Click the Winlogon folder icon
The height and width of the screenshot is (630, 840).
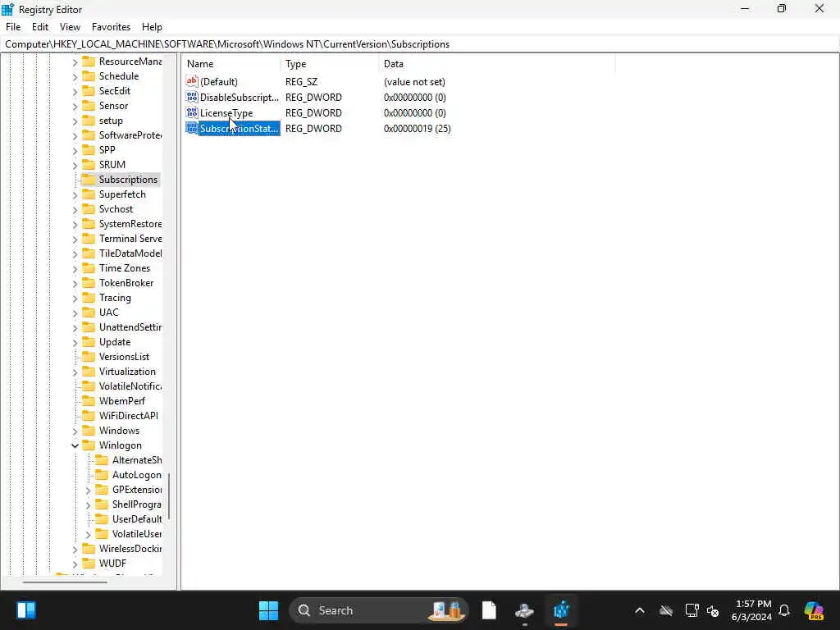click(89, 445)
